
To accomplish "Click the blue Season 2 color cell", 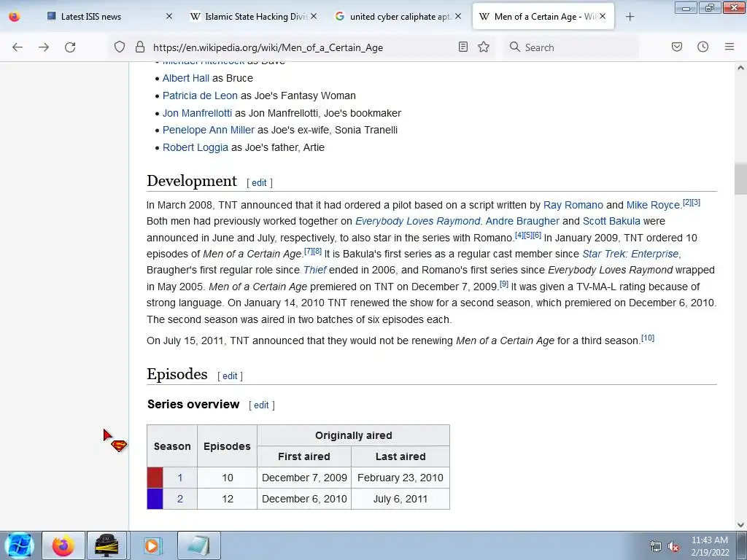I will tap(155, 499).
